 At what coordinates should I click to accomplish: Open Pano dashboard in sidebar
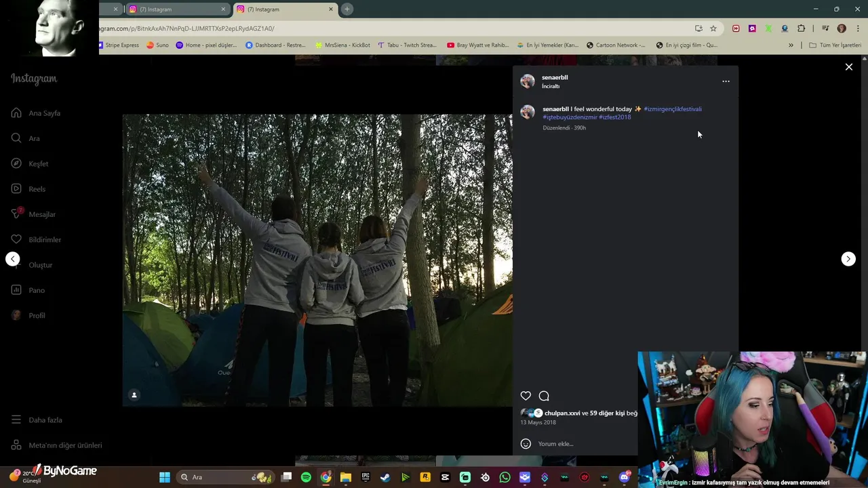pos(28,290)
